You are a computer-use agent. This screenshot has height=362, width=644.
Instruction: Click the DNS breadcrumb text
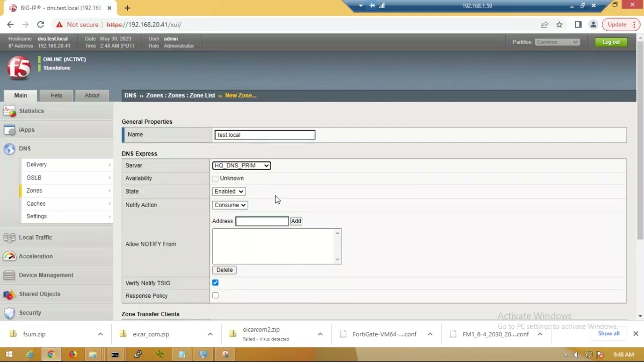point(130,96)
